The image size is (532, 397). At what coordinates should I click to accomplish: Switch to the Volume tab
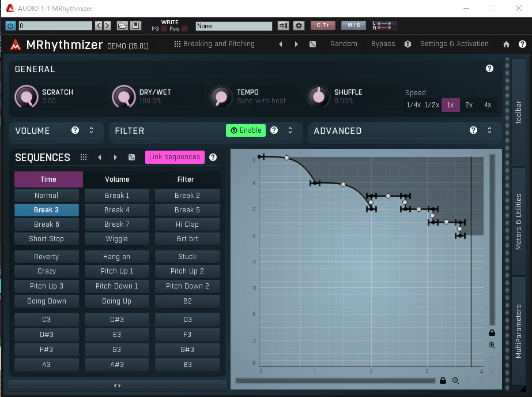[117, 179]
